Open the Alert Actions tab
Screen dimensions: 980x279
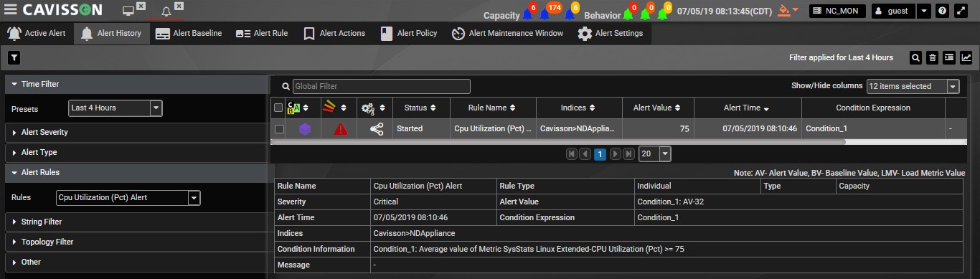pos(334,33)
